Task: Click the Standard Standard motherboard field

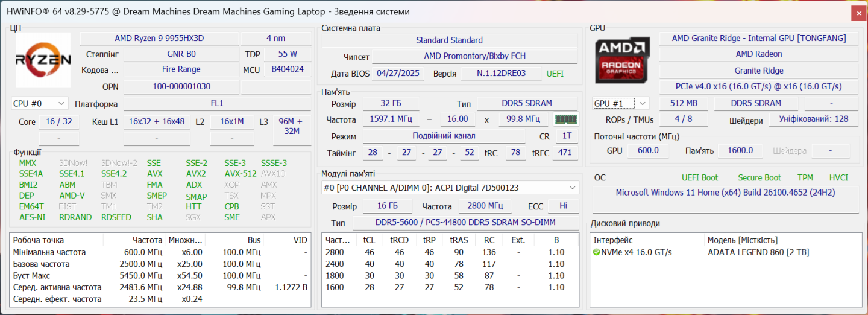Action: click(449, 40)
